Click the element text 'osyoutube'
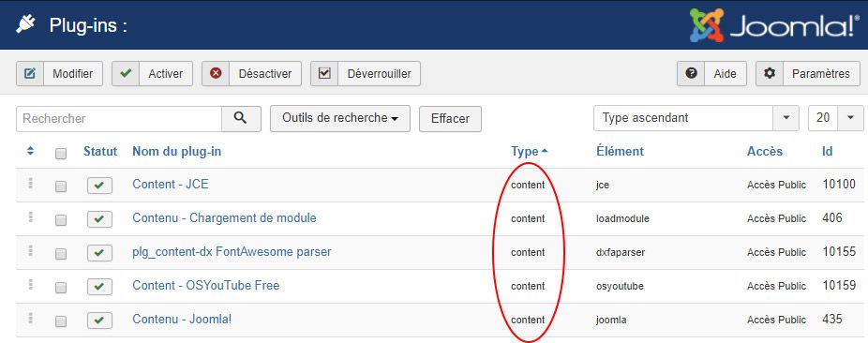This screenshot has width=868, height=343. pos(620,287)
